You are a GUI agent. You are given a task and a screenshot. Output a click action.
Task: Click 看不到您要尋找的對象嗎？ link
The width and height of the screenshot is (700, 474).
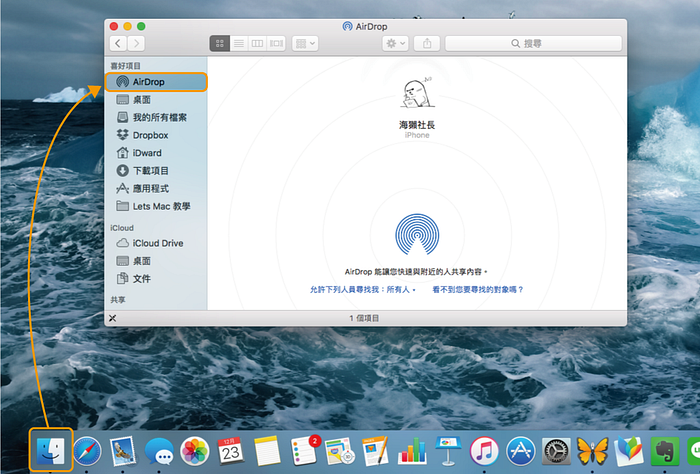pos(478,290)
